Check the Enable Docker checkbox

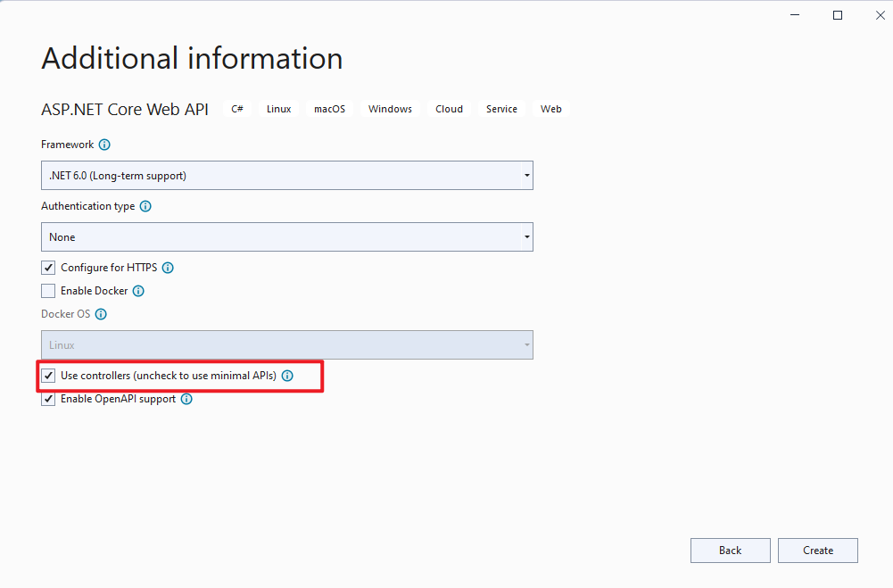(48, 291)
